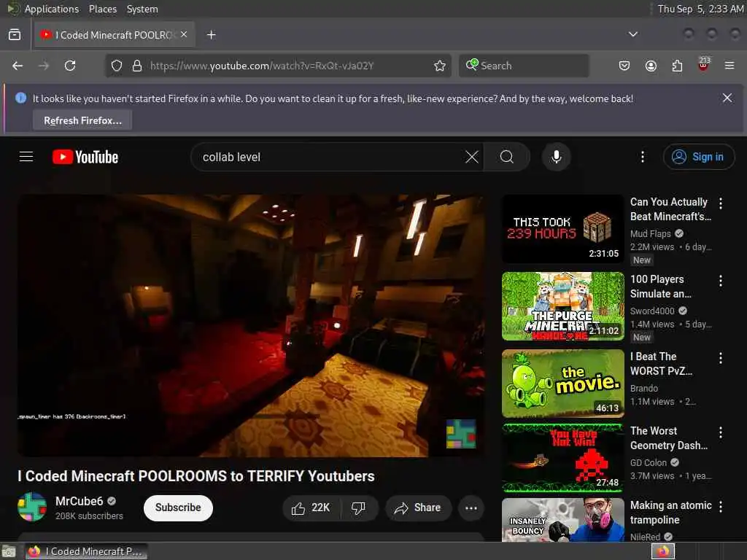Screen dimensions: 747x560
Task: Open the uBlock extension icon showing 213
Action: [x=704, y=64]
